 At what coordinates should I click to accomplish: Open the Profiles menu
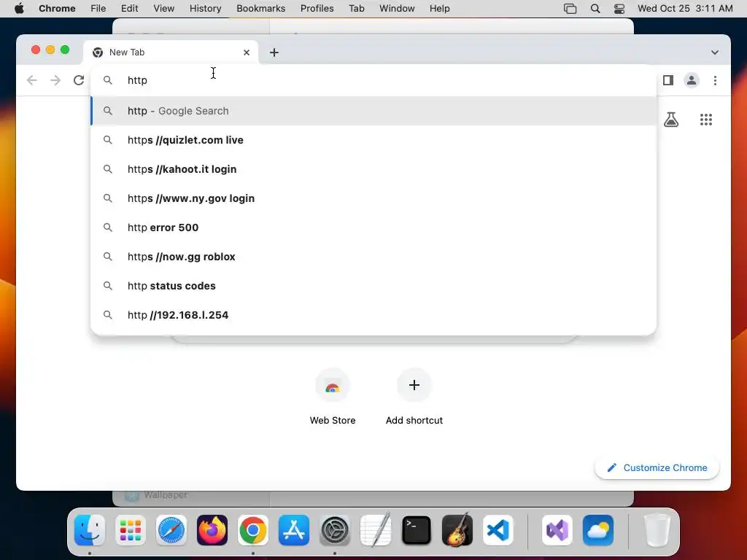click(317, 9)
